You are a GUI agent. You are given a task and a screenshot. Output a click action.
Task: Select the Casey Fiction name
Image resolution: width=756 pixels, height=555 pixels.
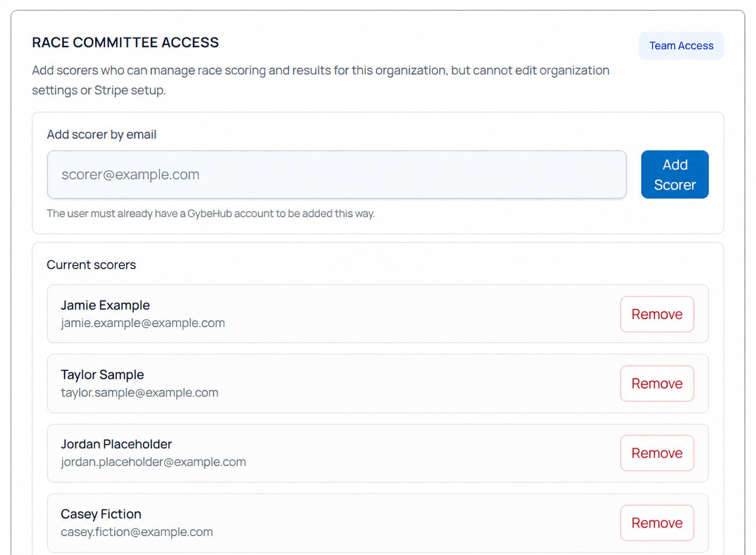101,514
